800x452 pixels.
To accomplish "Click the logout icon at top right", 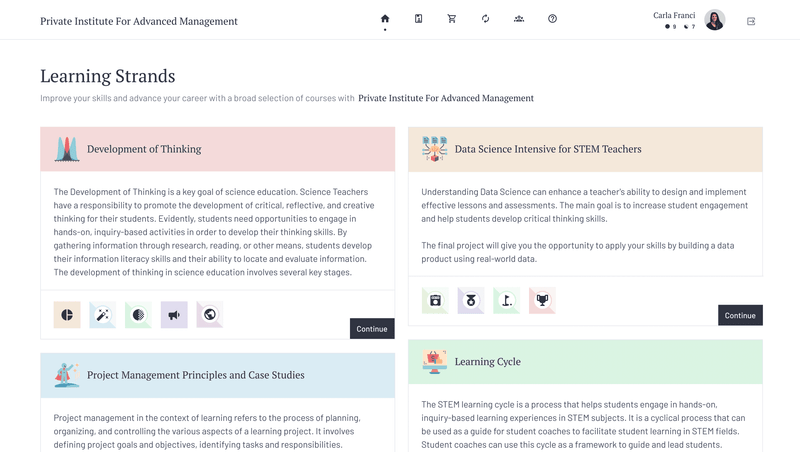I will tap(751, 20).
